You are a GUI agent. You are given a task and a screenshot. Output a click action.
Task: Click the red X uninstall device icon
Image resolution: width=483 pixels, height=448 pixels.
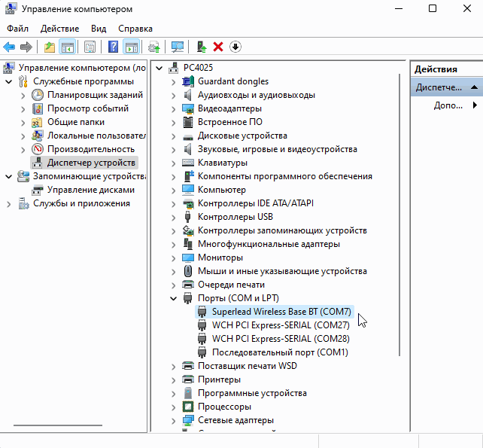218,47
